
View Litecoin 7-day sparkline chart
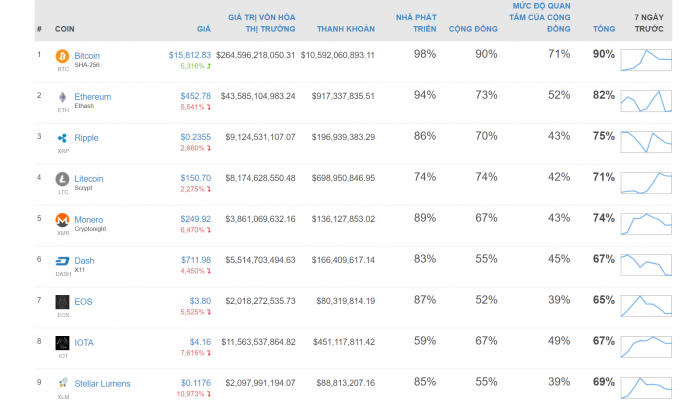coord(645,183)
